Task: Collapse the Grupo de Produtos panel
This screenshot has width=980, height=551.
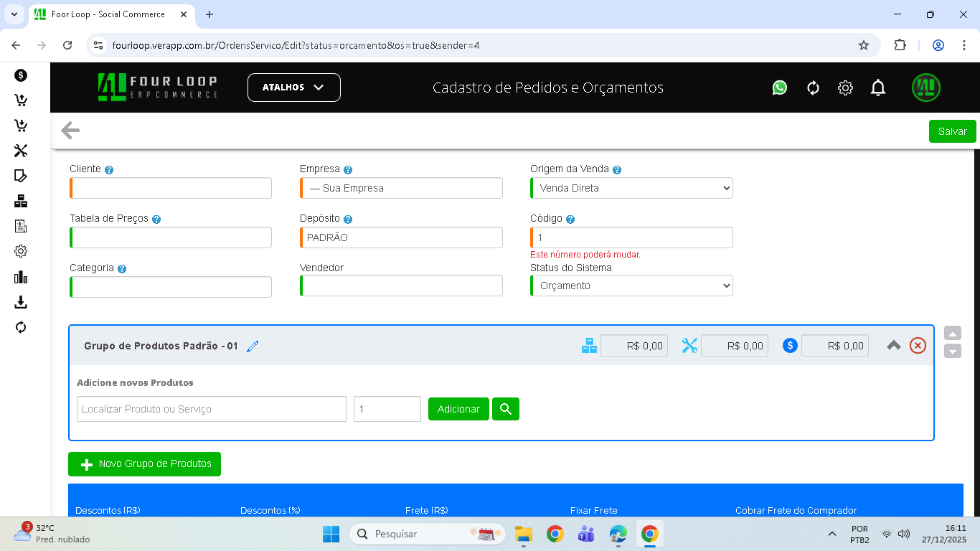Action: (894, 346)
